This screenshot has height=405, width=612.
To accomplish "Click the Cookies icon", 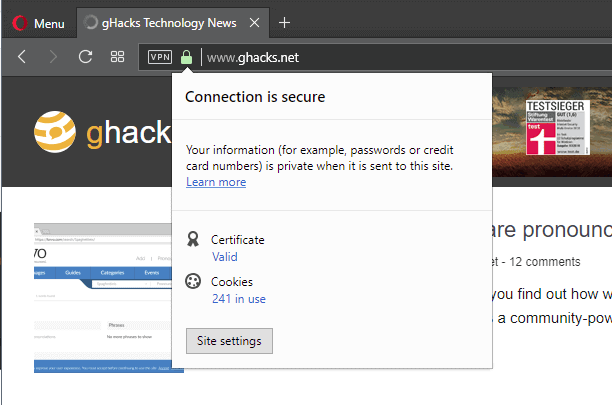I will click(x=193, y=281).
